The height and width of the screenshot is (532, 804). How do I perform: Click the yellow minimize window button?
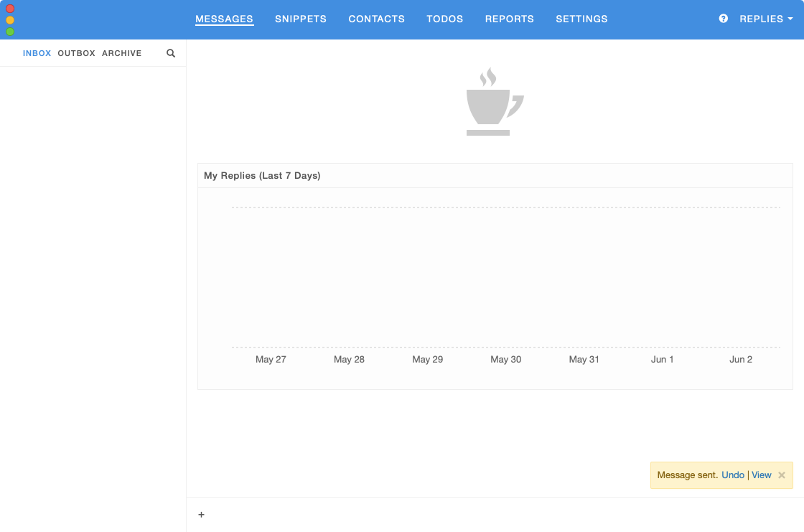coord(10,20)
